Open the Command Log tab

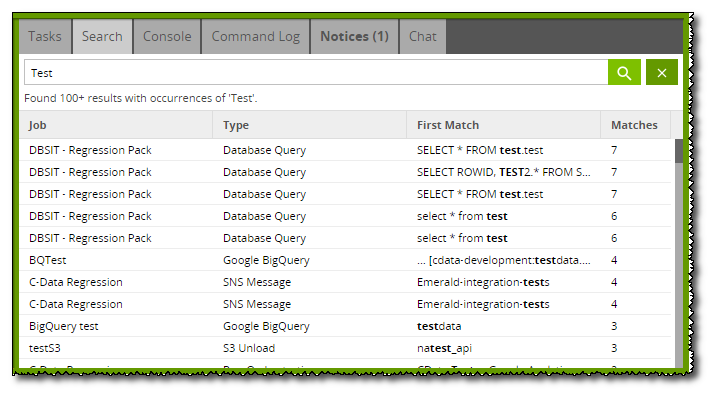click(256, 36)
